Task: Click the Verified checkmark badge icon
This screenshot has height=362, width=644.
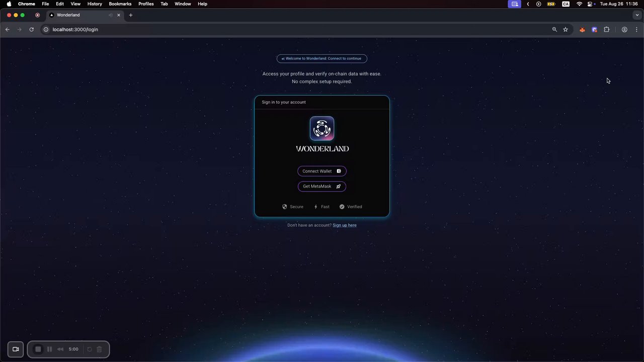Action: click(x=342, y=207)
